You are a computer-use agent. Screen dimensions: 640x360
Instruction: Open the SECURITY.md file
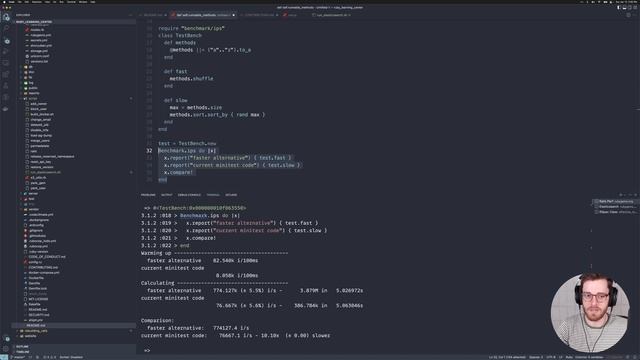39,315
